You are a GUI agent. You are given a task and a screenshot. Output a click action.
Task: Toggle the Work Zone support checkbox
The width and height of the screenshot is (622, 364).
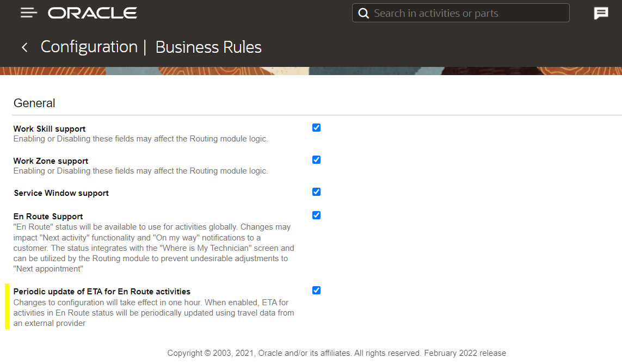(x=316, y=160)
